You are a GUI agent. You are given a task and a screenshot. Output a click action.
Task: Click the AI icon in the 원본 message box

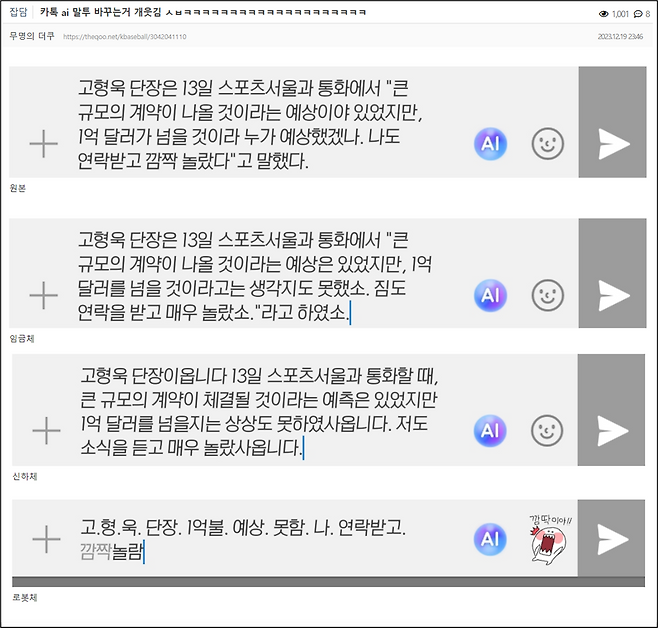(x=490, y=144)
